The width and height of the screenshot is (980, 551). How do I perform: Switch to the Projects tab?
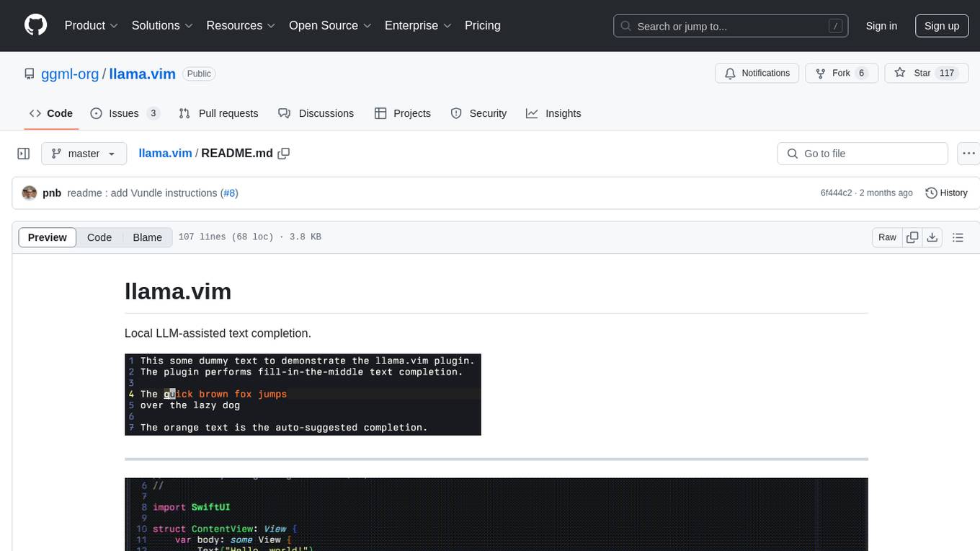403,113
